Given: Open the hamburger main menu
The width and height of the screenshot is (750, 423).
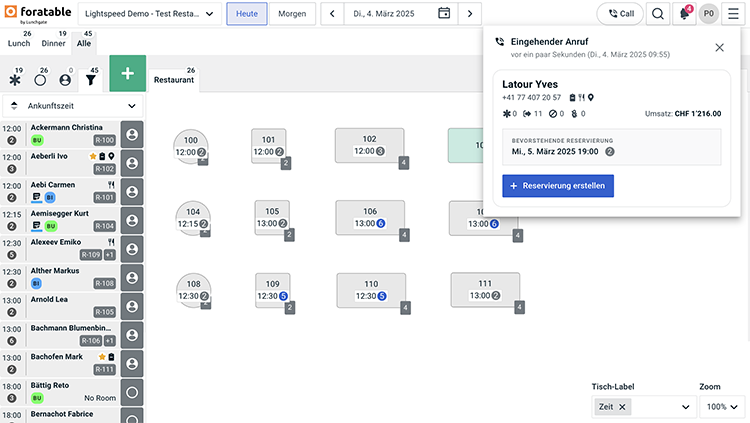Looking at the screenshot, I should 733,14.
